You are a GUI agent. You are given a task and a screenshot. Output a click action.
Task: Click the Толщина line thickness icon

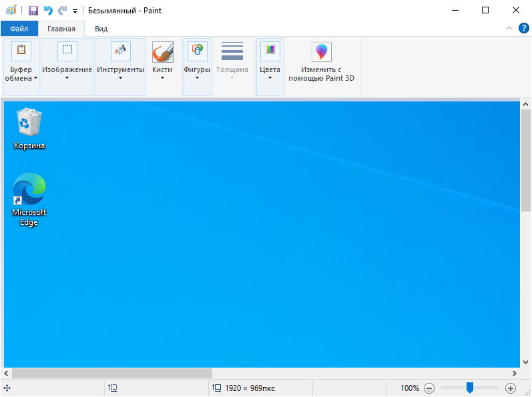[x=232, y=51]
